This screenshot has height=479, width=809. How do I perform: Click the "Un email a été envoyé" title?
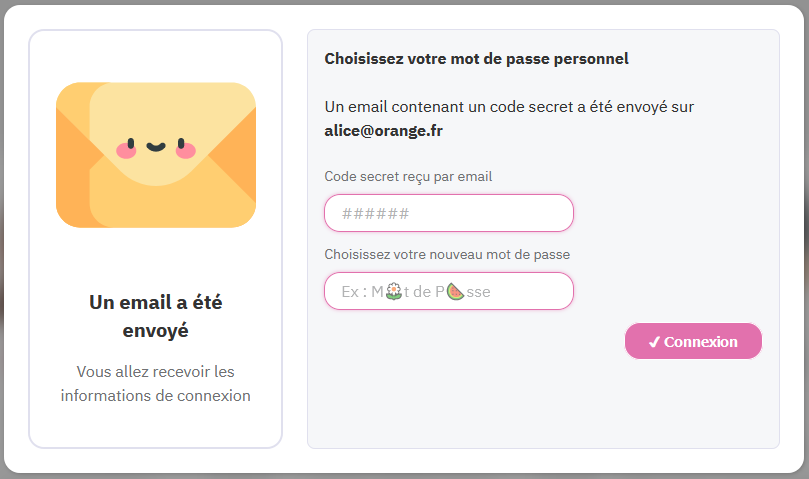(155, 315)
